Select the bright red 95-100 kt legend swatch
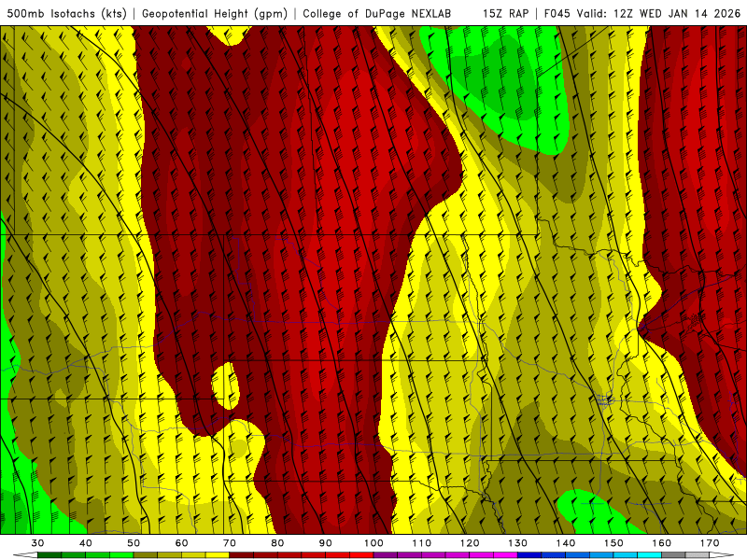This screenshot has height=560, width=747. 361,555
